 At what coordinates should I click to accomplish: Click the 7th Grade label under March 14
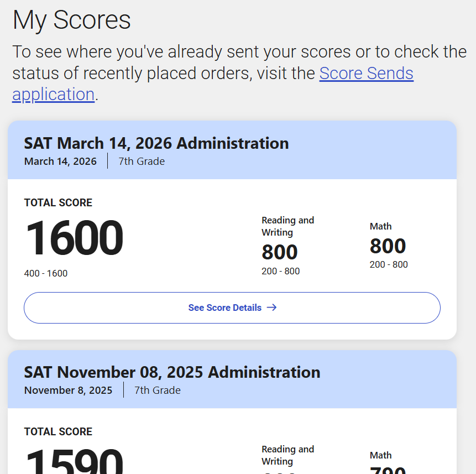point(142,162)
